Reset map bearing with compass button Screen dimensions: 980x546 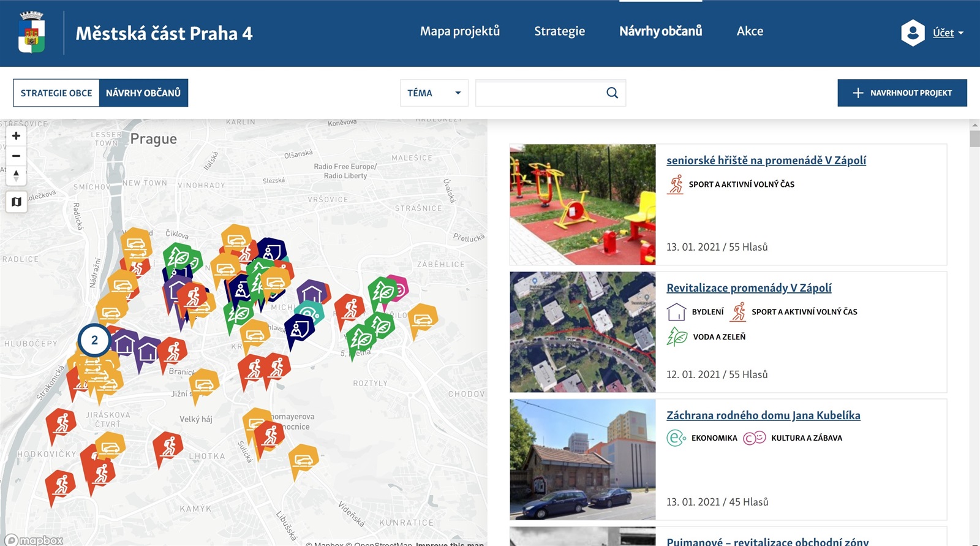[17, 176]
